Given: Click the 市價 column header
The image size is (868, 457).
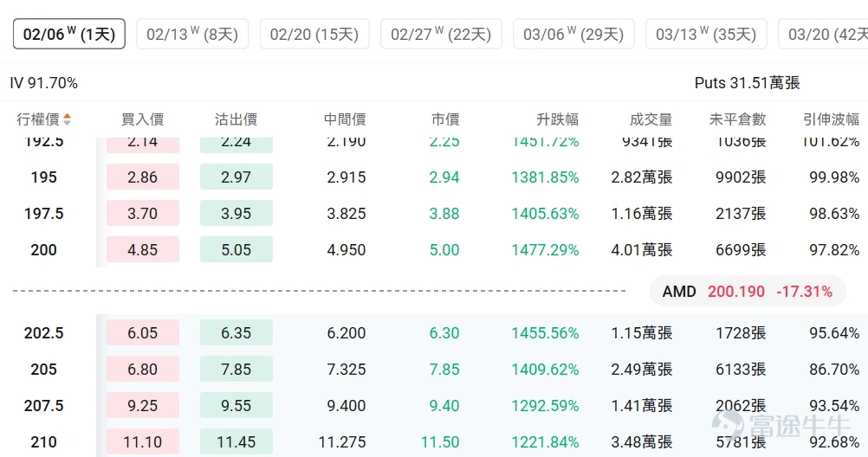Looking at the screenshot, I should 445,119.
